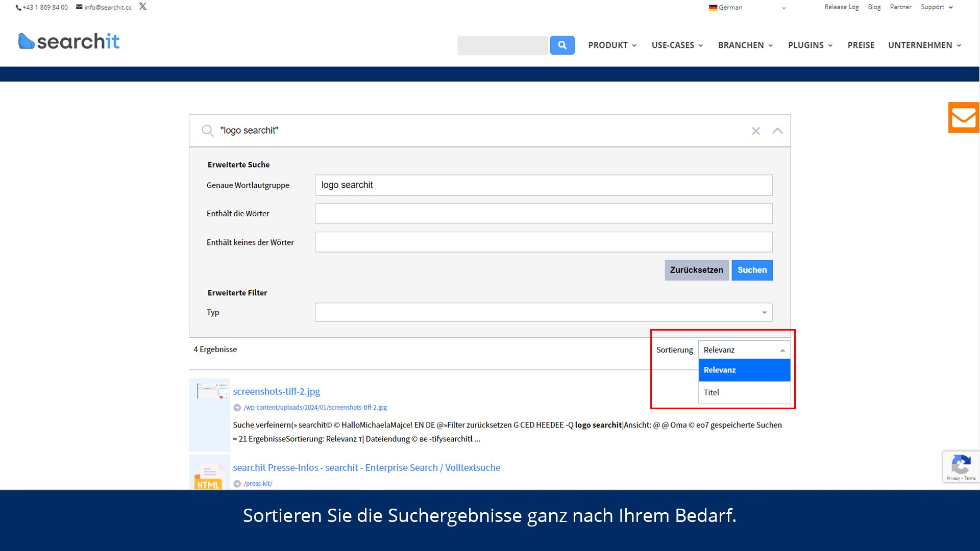
Task: Click the Suchen button
Action: coord(752,270)
